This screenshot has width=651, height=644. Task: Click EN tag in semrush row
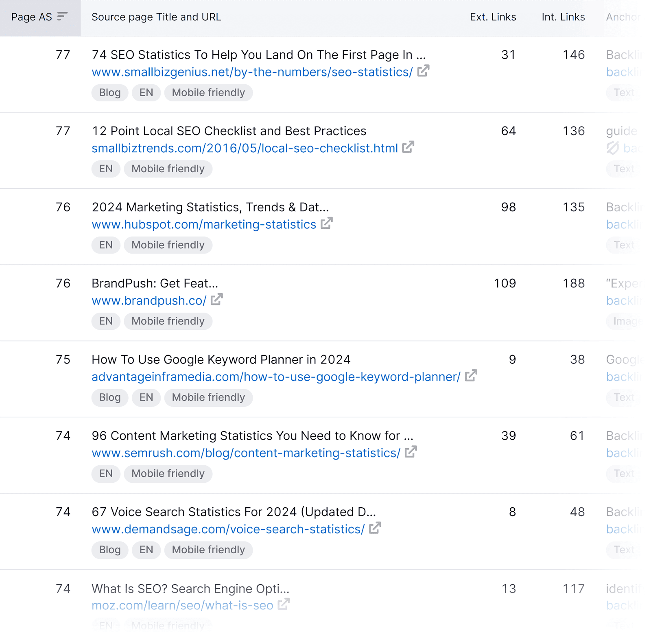(x=106, y=474)
